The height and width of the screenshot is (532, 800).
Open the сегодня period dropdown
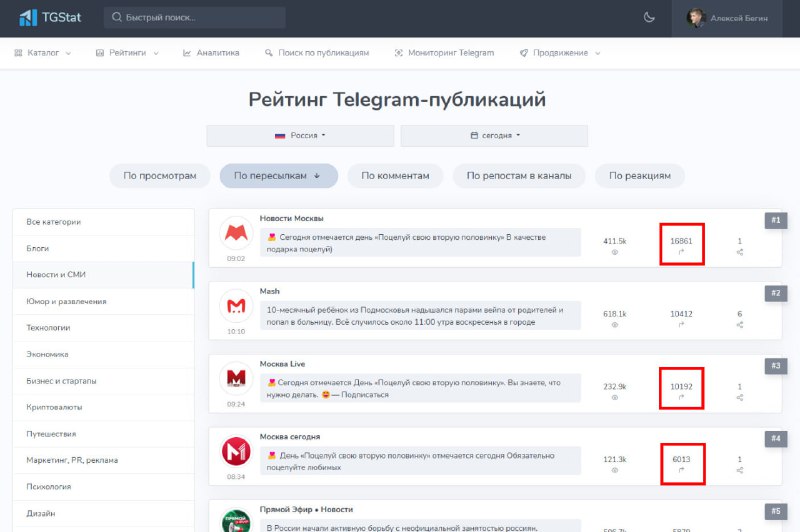494,136
